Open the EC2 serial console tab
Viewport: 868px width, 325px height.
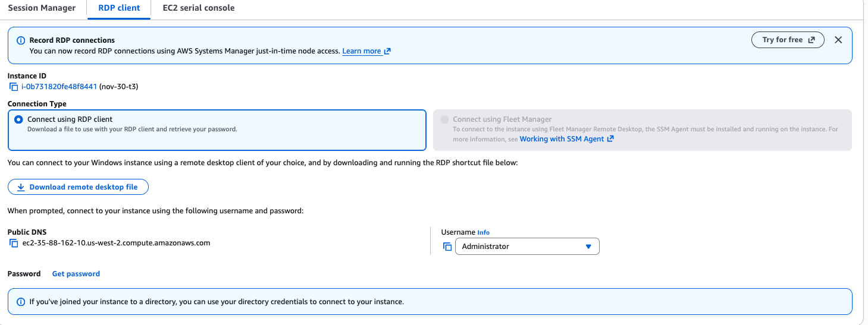pos(199,8)
